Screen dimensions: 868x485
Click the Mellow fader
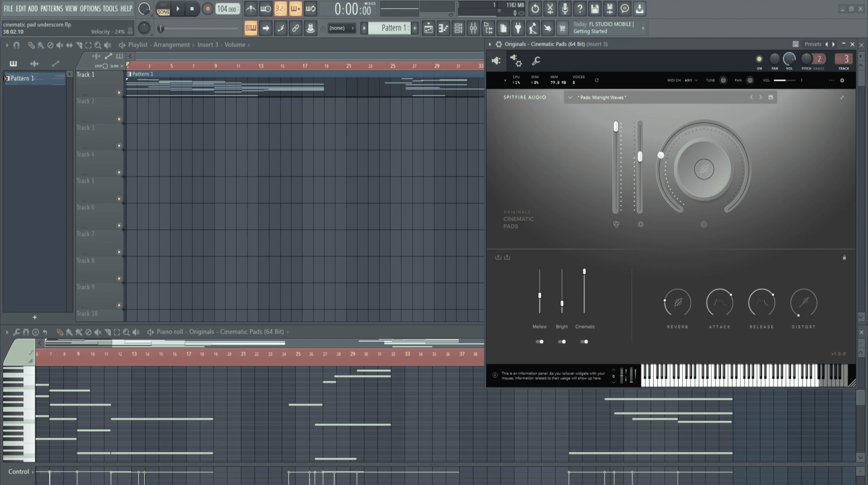point(539,295)
